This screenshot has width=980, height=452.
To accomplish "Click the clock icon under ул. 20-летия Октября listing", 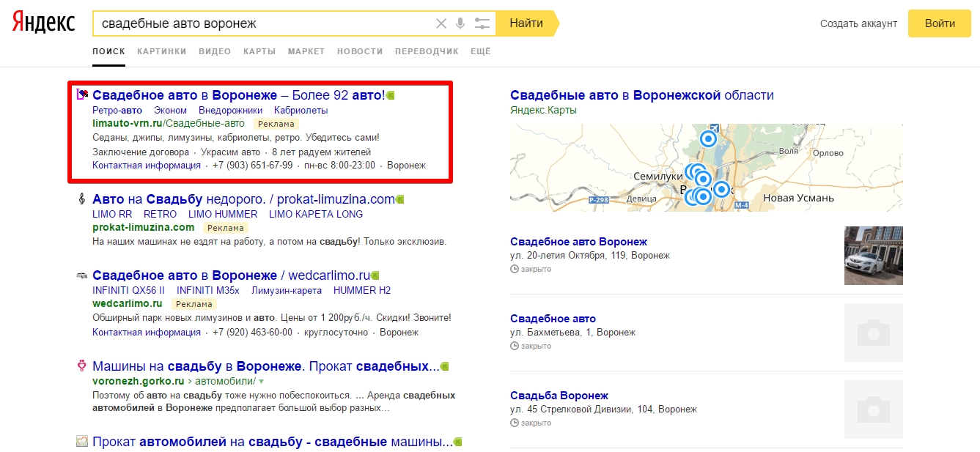I will 514,269.
